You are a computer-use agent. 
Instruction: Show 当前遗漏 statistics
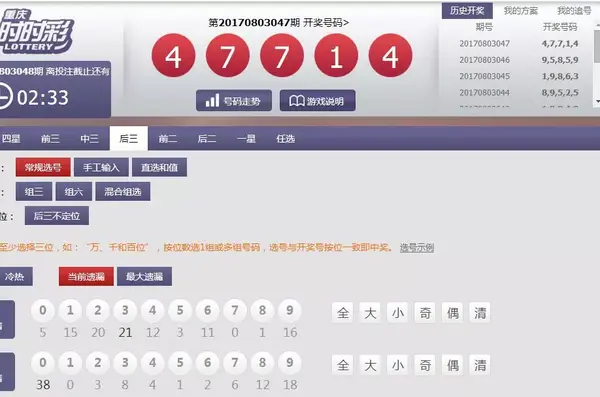[86, 276]
